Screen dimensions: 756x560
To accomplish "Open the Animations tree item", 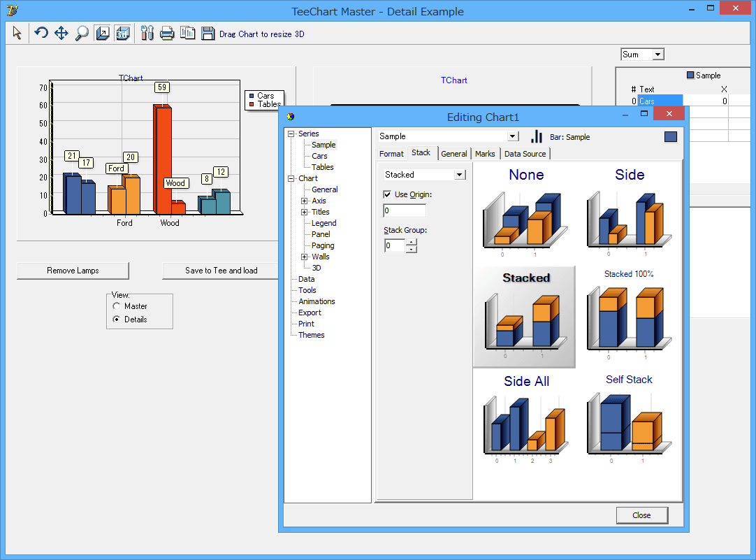I will point(317,301).
